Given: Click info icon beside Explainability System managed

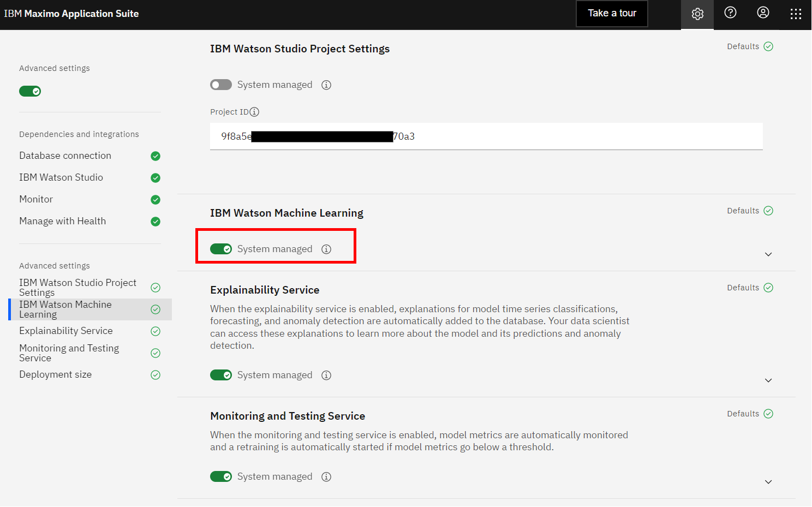Looking at the screenshot, I should [x=326, y=375].
